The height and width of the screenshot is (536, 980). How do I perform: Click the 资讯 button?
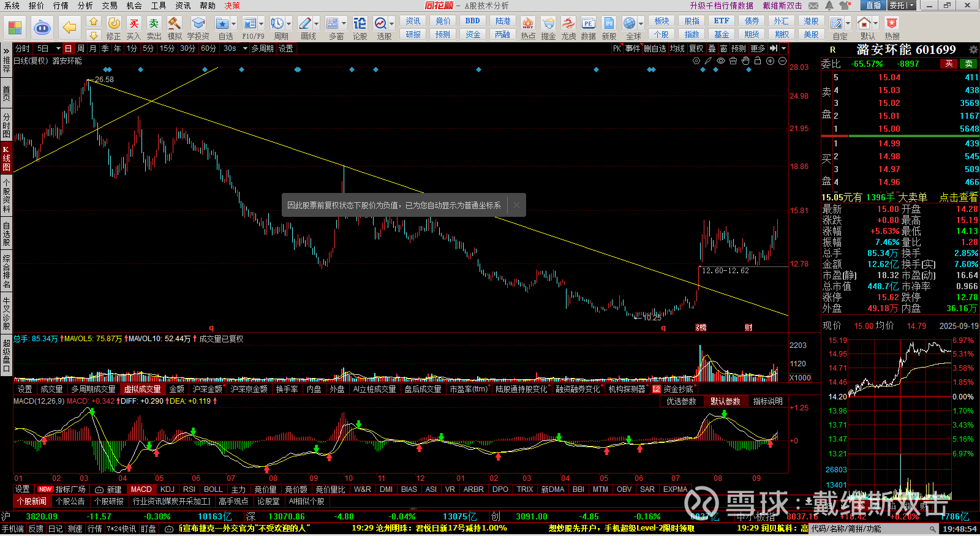click(x=413, y=21)
